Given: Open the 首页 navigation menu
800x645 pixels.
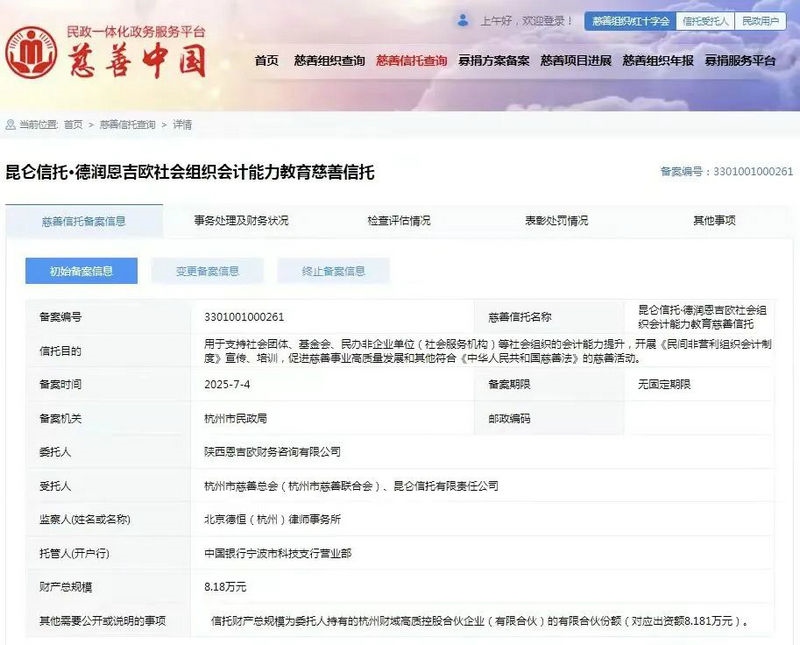Looking at the screenshot, I should coord(267,61).
